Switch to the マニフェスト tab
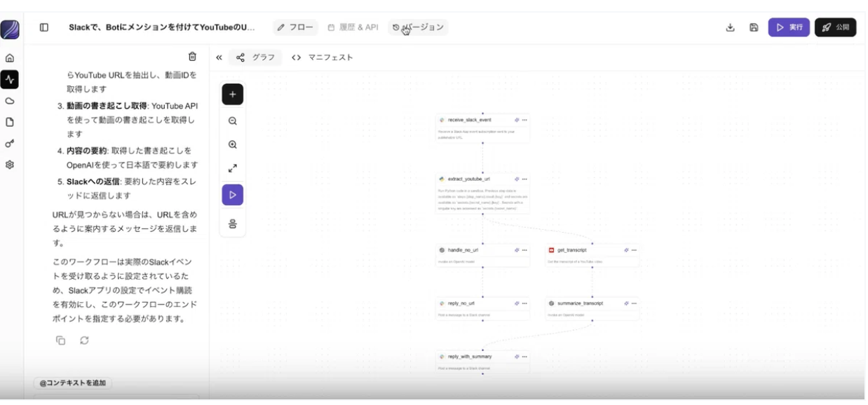 pos(322,57)
